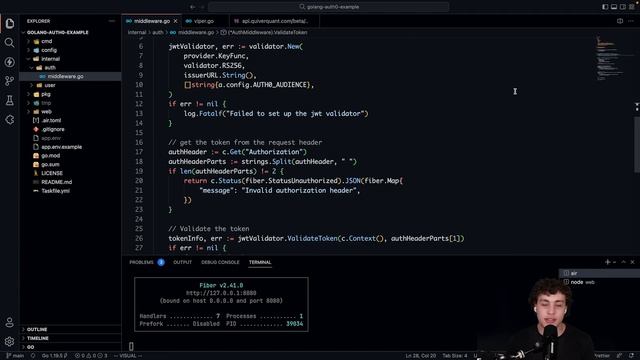The image size is (640, 360).
Task: Click the Go 1.19.5 version status item
Action: [x=54, y=356]
